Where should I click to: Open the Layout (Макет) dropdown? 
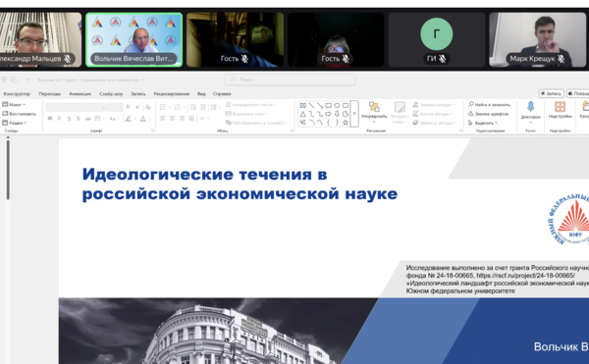click(14, 105)
